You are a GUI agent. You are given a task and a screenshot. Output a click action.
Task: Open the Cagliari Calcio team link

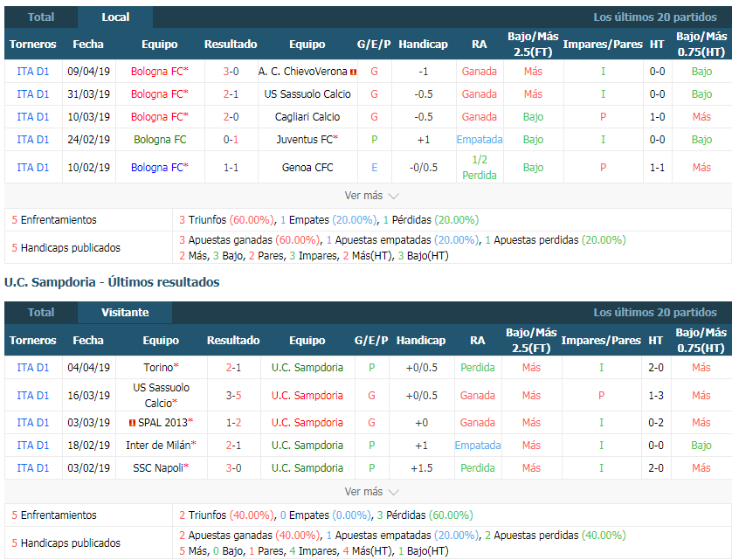(x=307, y=117)
